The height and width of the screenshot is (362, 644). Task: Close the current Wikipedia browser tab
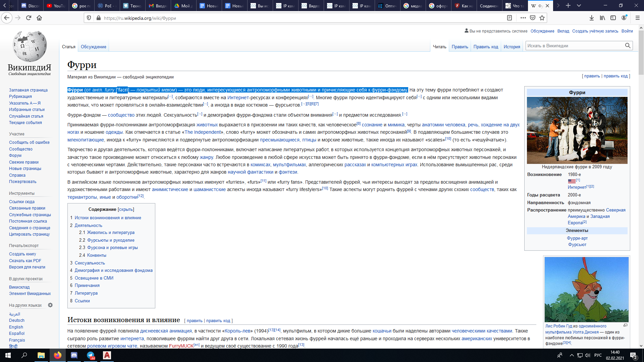(547, 6)
